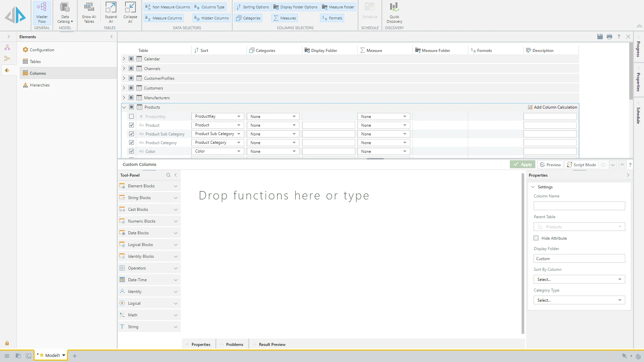Screen dimensions: 644x362
Task: Open the Data Catalog menu
Action: coord(65,13)
